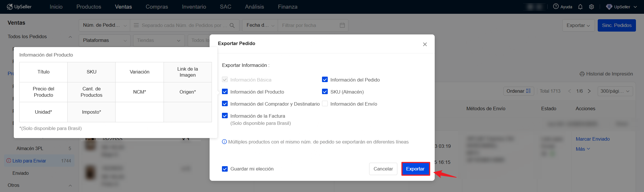Select Almacén 3PL in sidebar
The height and width of the screenshot is (192, 644).
pyautogui.click(x=30, y=148)
